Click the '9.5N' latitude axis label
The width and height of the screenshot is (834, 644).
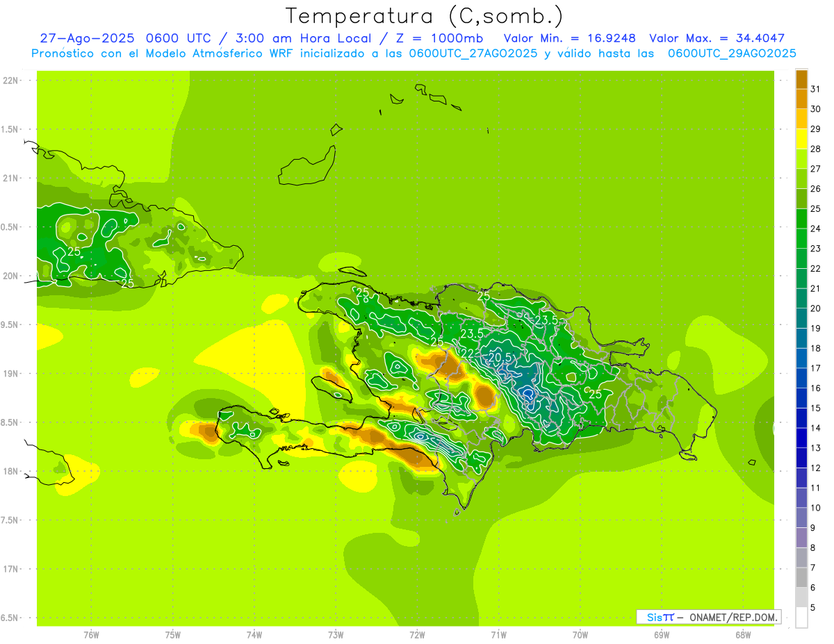tap(10, 324)
